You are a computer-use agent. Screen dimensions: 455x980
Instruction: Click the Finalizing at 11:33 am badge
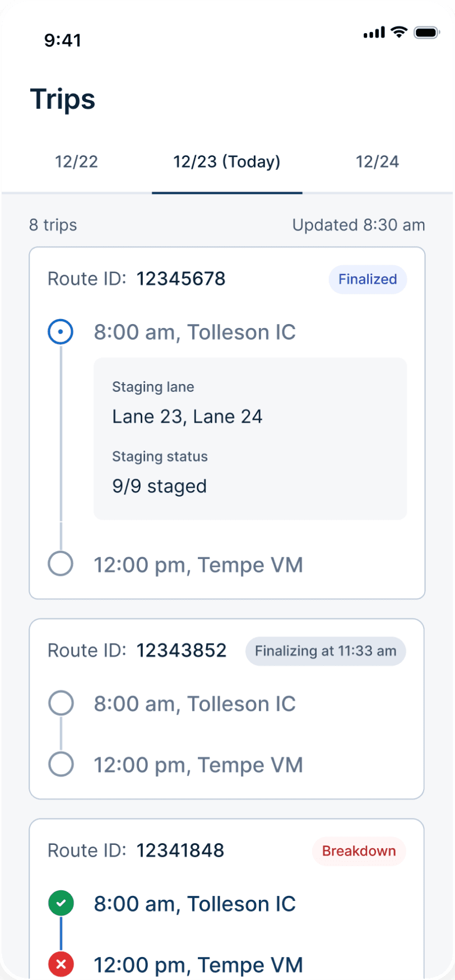click(x=326, y=651)
